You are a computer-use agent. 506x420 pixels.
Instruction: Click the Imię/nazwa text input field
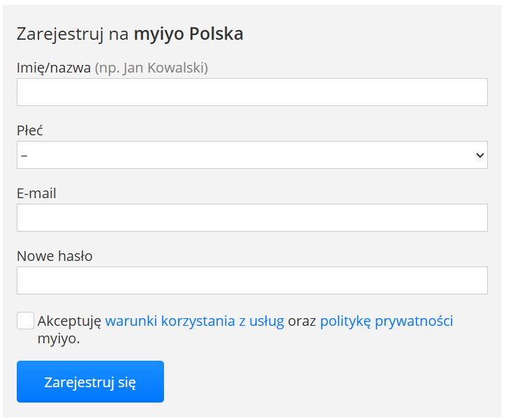click(x=252, y=92)
